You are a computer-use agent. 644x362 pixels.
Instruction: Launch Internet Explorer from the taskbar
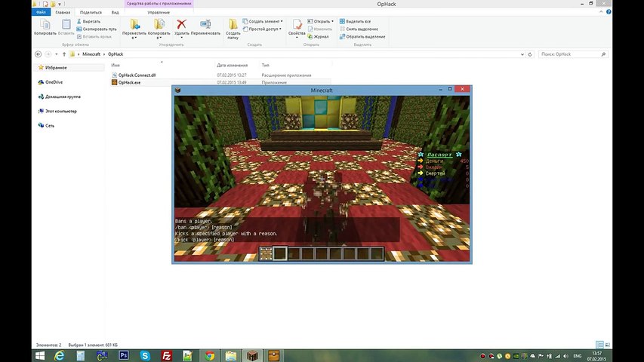point(60,356)
